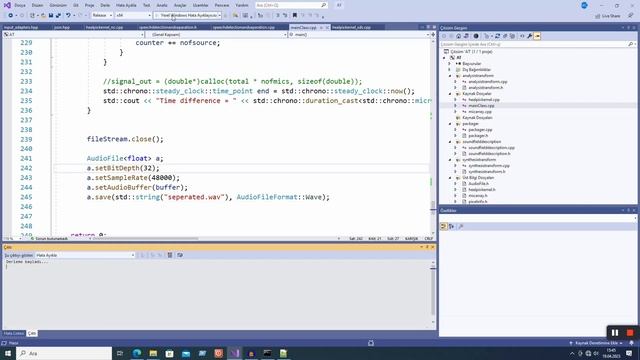Click categorized icon in Properties panel
The height and width of the screenshot is (360, 640).
point(444,226)
